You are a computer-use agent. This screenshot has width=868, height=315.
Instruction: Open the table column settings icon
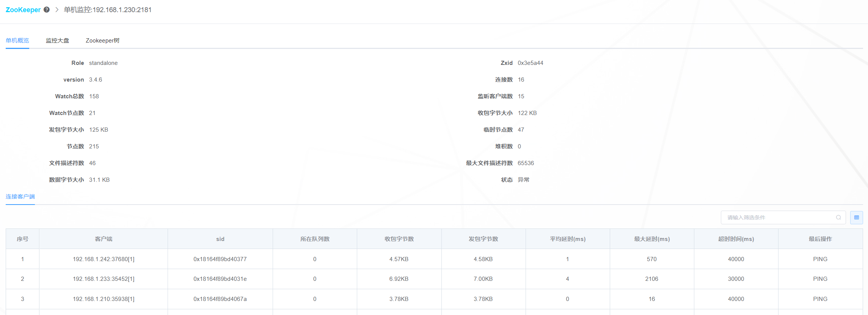pyautogui.click(x=857, y=217)
